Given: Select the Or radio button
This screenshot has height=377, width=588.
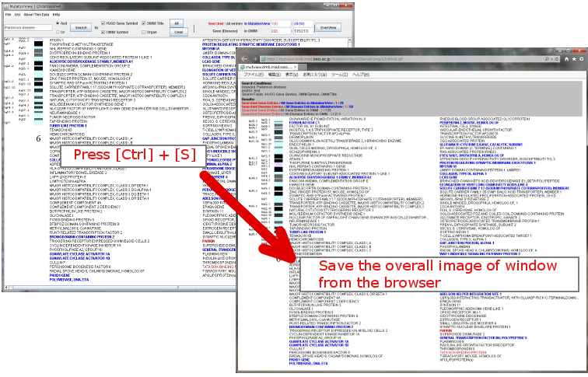Looking at the screenshot, I should tap(58, 33).
